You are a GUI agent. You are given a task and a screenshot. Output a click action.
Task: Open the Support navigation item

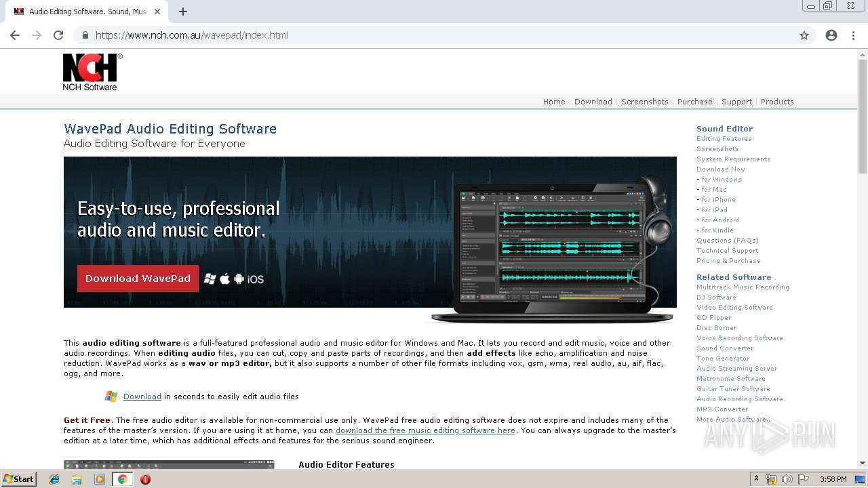[736, 102]
